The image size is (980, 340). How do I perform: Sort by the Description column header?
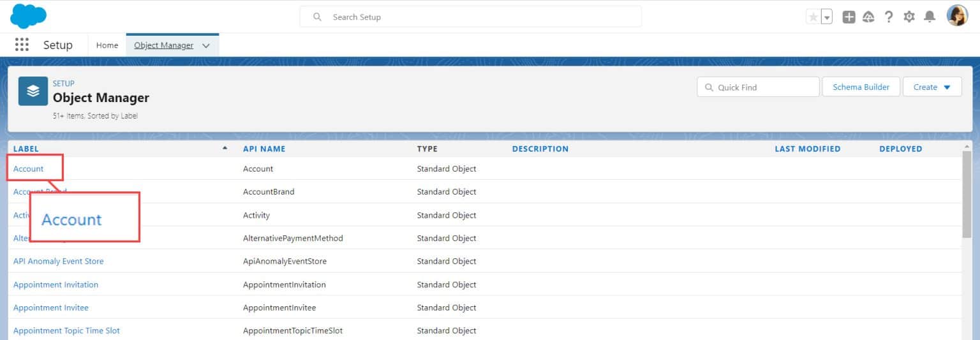pos(540,149)
